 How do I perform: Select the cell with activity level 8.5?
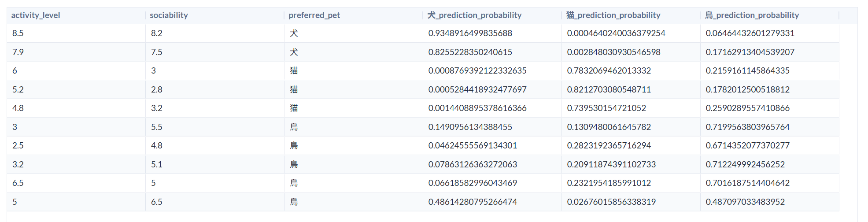(18, 33)
